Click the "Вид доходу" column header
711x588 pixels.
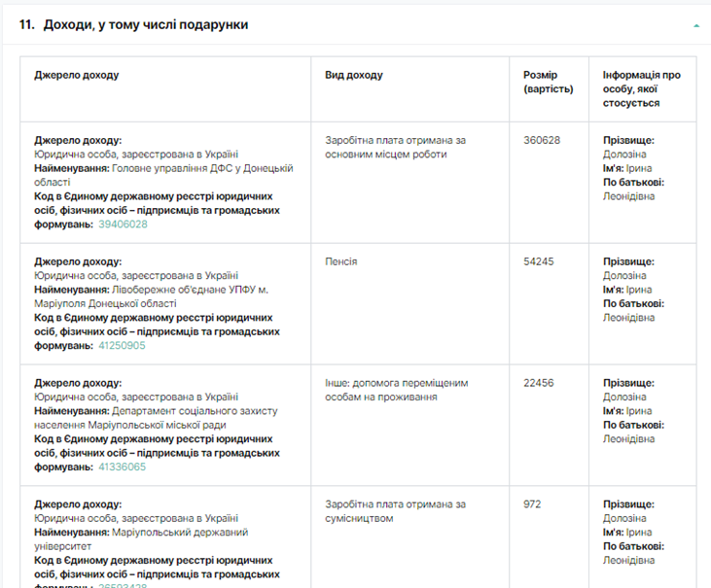[x=354, y=75]
